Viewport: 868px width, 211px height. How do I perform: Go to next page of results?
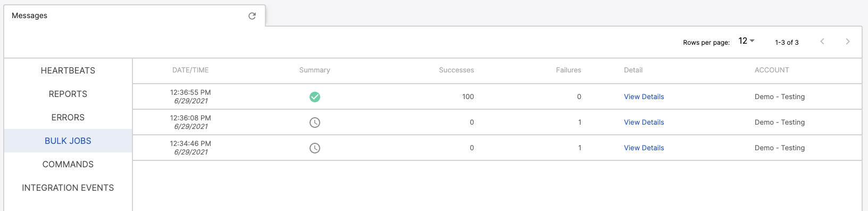click(x=848, y=42)
